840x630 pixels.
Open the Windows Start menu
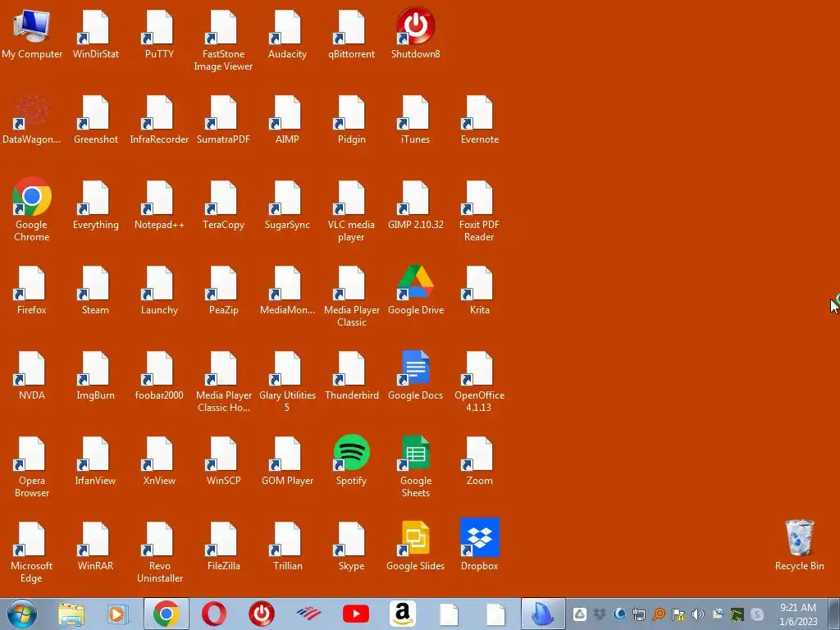pos(21,614)
